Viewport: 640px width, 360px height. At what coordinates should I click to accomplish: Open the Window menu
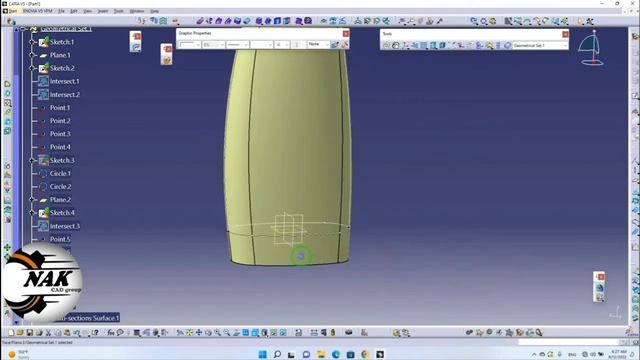pyautogui.click(x=137, y=11)
